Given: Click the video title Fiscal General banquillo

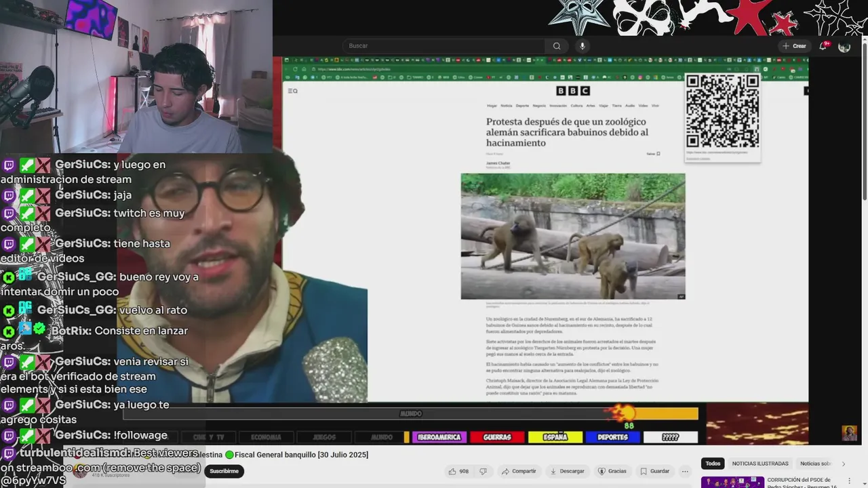Looking at the screenshot, I should [302, 455].
